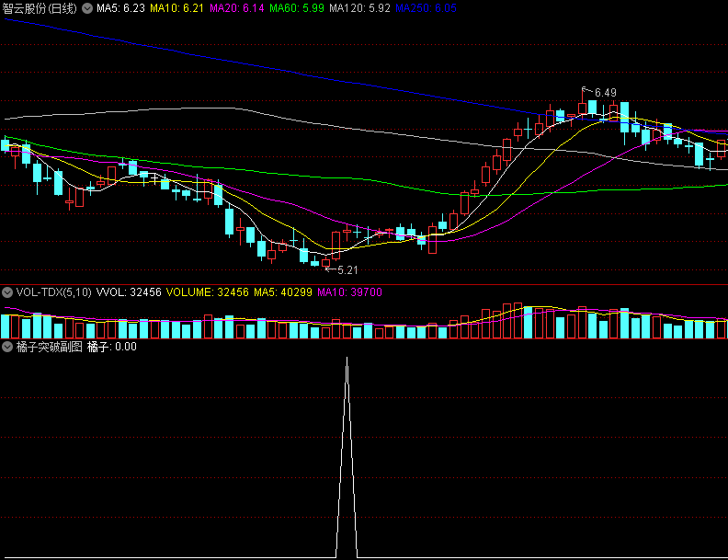This screenshot has height=560, width=728.
Task: Click the VOLUME: 32456 value
Action: click(207, 292)
